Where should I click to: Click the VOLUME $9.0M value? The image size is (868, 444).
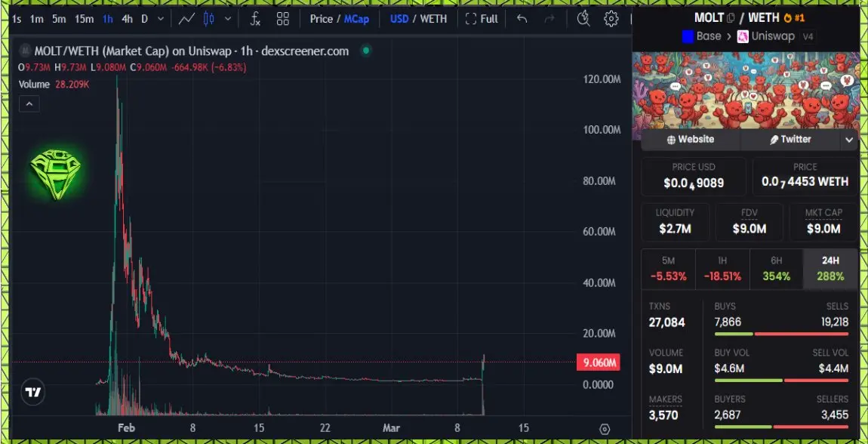coord(666,368)
